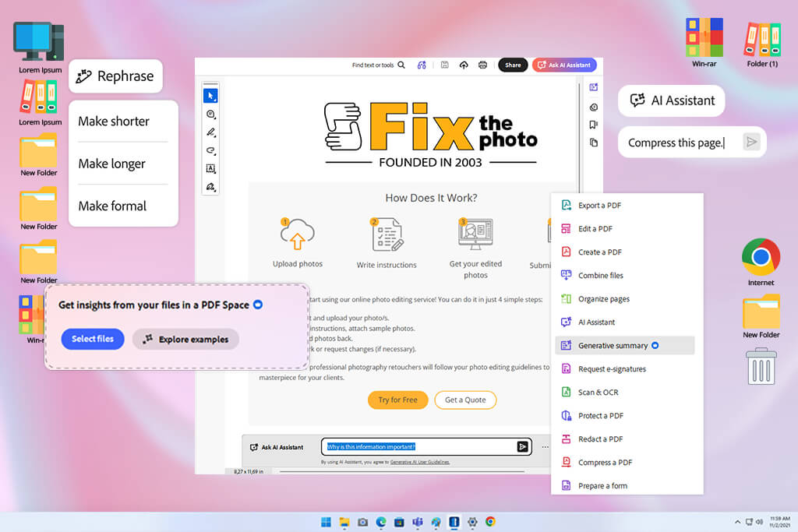Viewport: 798px width, 532px height.
Task: Open the Settings gear on the taskbar
Action: click(472, 522)
